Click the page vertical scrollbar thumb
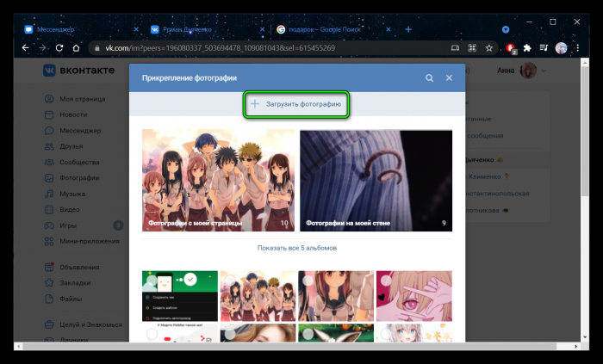The width and height of the screenshot is (603, 364). [585, 131]
